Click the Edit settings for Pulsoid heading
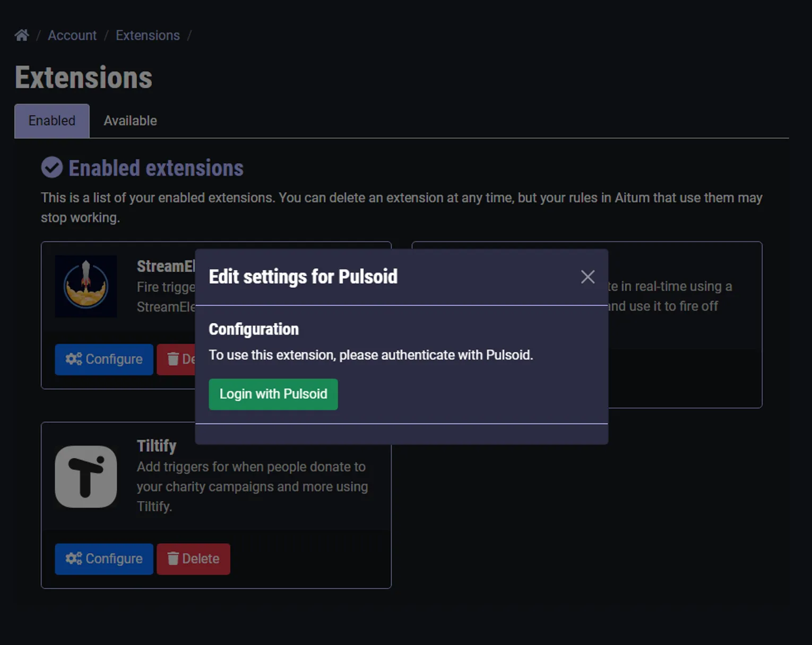 (x=303, y=277)
